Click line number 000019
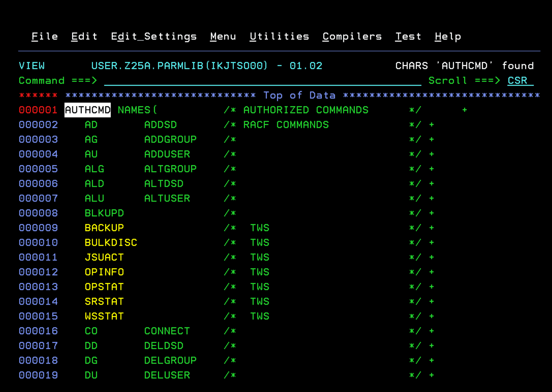The image size is (552, 392). pyautogui.click(x=38, y=375)
